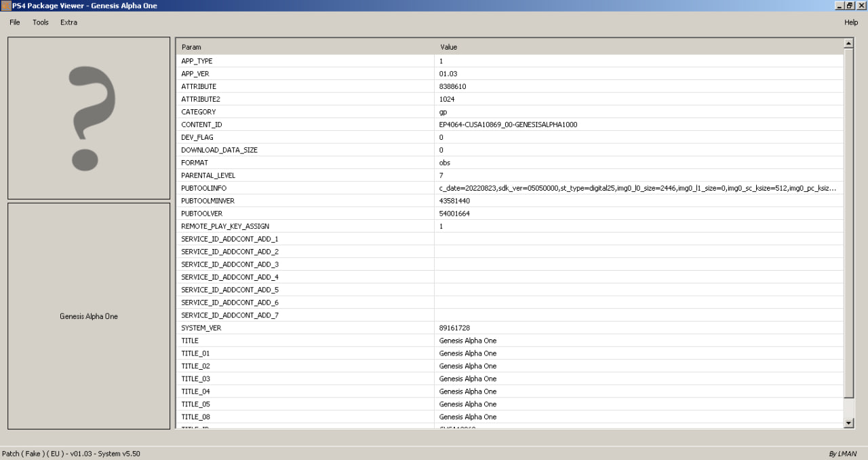Image resolution: width=868 pixels, height=460 pixels.
Task: Click the 54001664 value
Action: click(454, 214)
